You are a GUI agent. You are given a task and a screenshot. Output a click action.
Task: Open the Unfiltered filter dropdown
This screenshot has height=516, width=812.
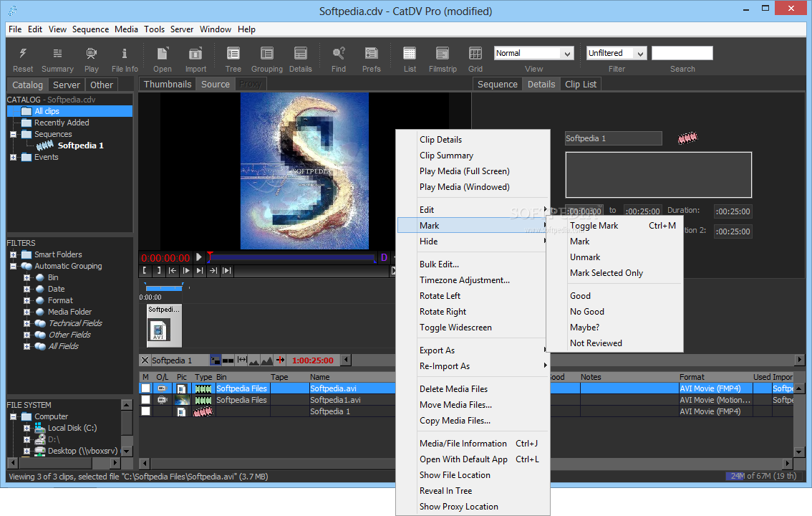click(x=617, y=53)
